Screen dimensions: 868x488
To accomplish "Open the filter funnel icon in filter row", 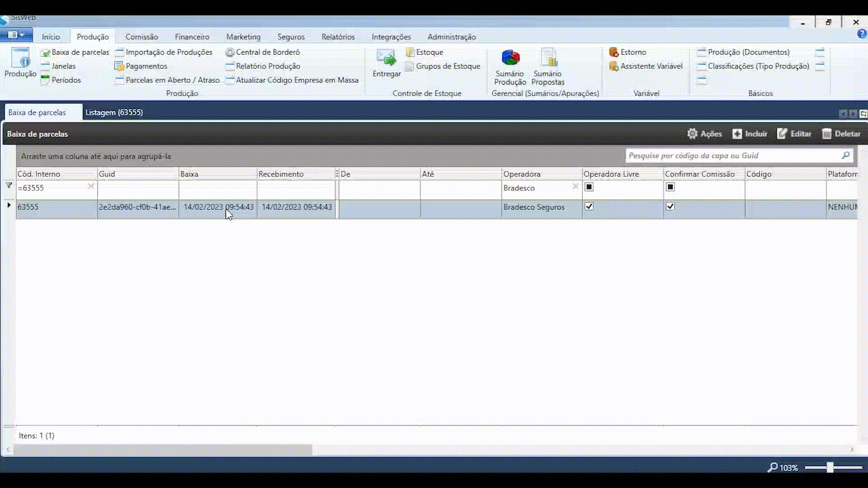I will coord(9,185).
